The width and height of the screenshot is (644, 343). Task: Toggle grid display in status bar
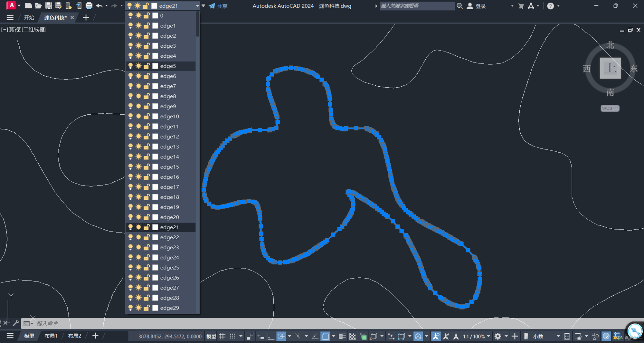coord(222,336)
